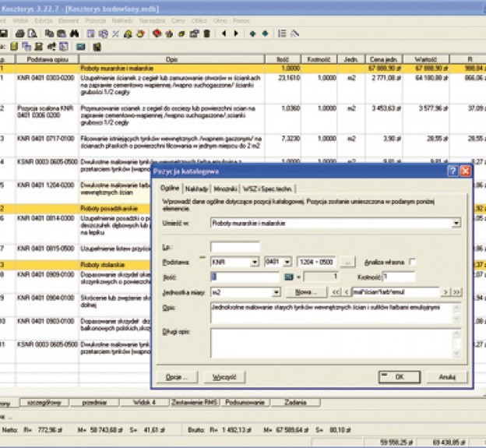
Task: Click the toolbar icon just left of trash can
Action: coord(194,34)
